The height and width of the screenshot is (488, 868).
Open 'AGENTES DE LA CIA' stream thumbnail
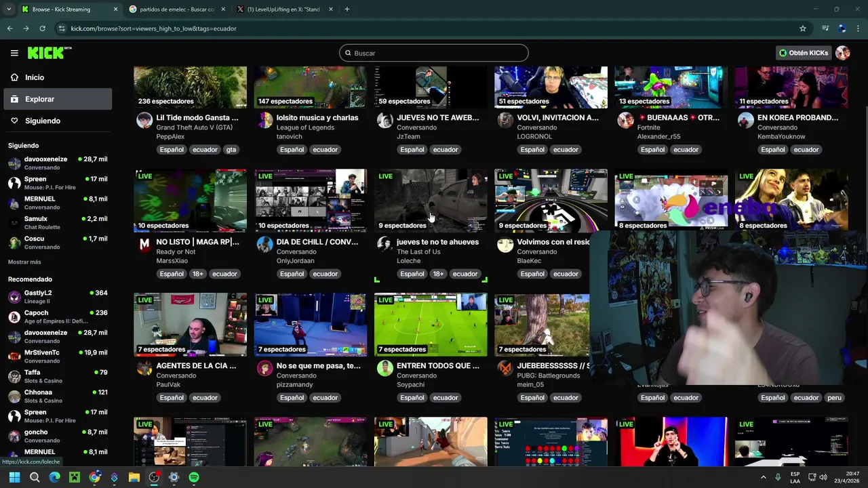[191, 325]
